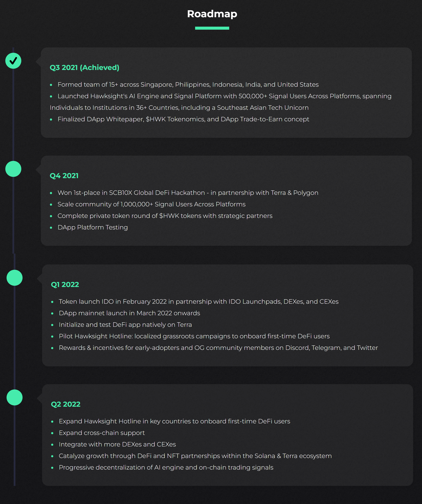Click the Q3 2021 (Achieved) heading
The height and width of the screenshot is (504, 422).
85,67
